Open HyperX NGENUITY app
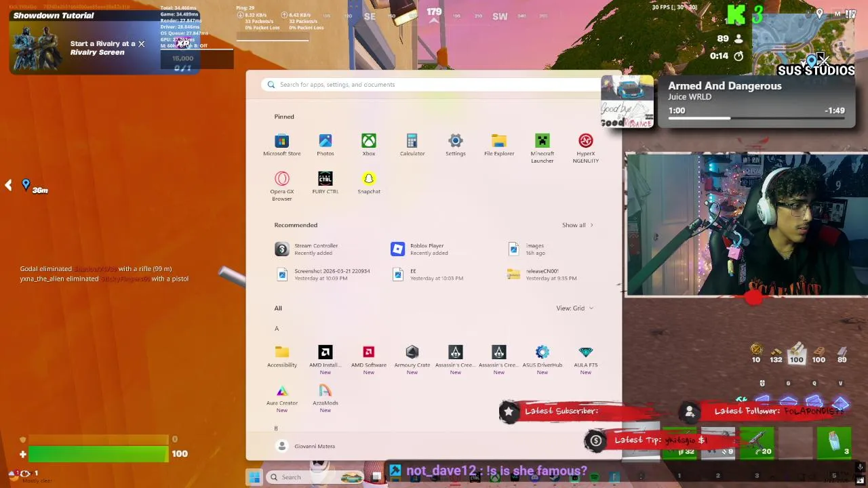The height and width of the screenshot is (488, 868). [x=586, y=148]
